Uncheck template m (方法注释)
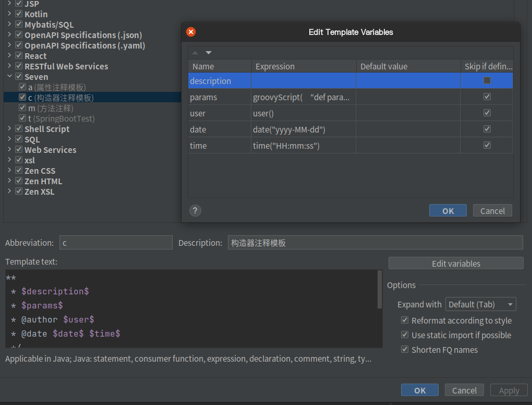 (x=22, y=108)
